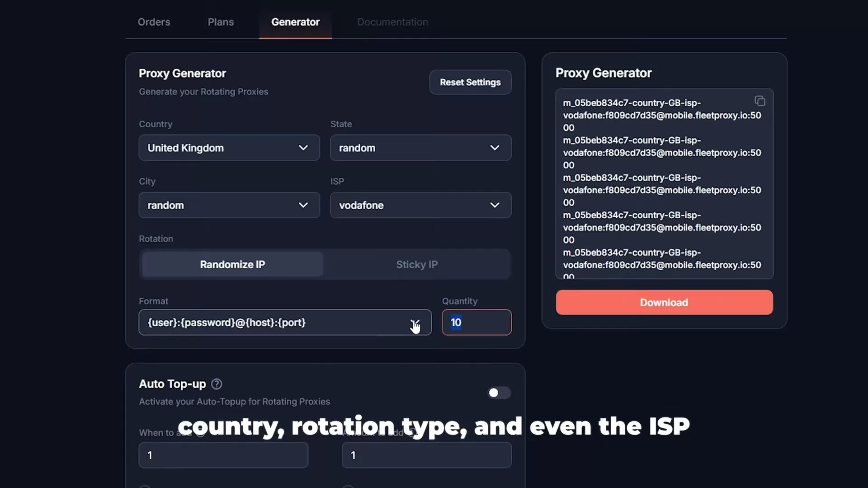Click the Amount to add input field
868x488 pixels.
(426, 455)
